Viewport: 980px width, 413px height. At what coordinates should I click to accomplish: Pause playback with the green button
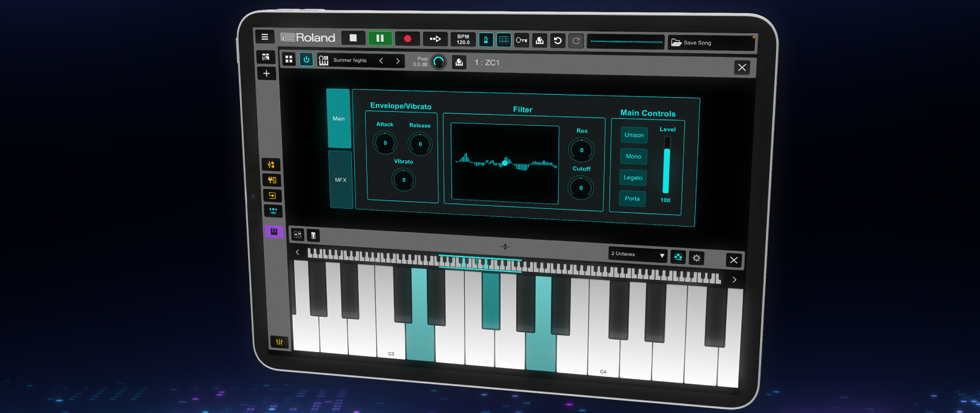(380, 38)
